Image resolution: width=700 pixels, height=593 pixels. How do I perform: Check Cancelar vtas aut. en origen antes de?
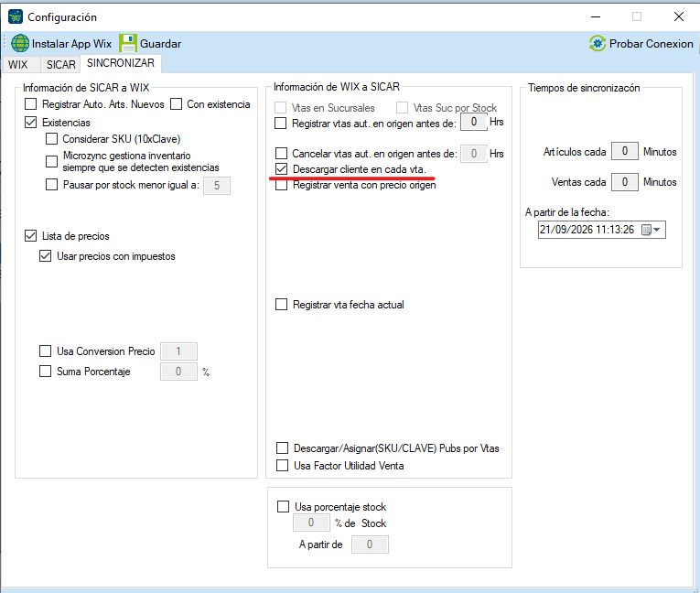click(281, 154)
